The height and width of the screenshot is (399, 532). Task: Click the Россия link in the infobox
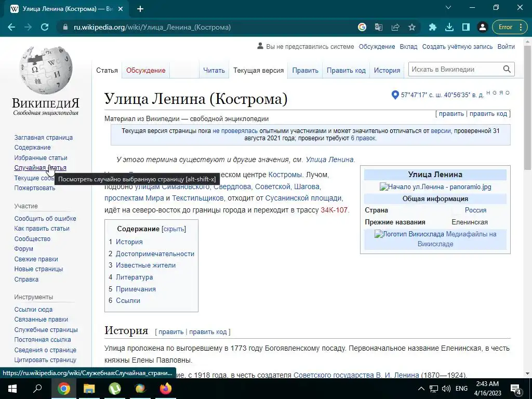[476, 210]
